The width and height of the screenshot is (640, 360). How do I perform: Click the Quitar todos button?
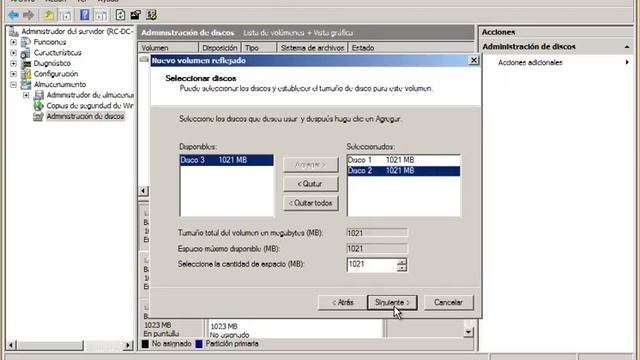click(x=311, y=203)
